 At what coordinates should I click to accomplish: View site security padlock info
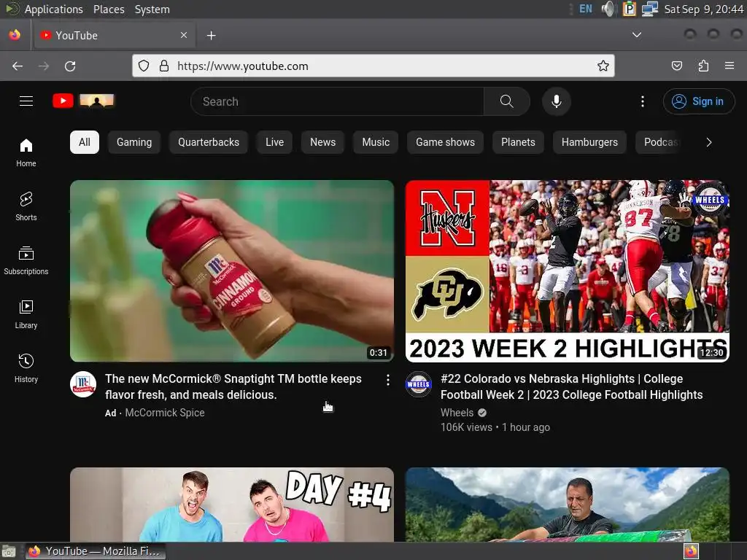click(x=164, y=66)
